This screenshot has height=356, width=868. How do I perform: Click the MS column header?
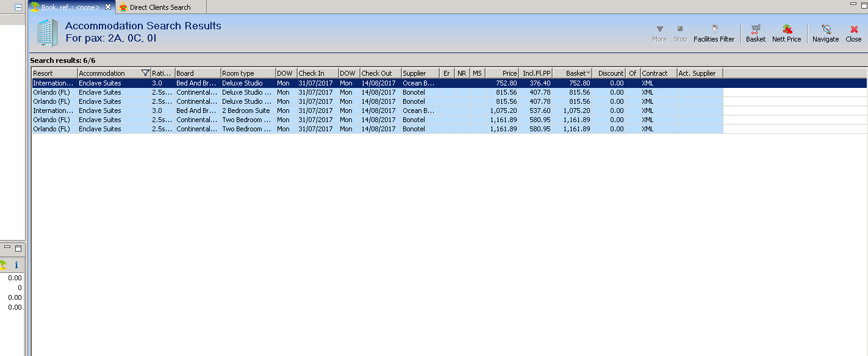pyautogui.click(x=478, y=73)
